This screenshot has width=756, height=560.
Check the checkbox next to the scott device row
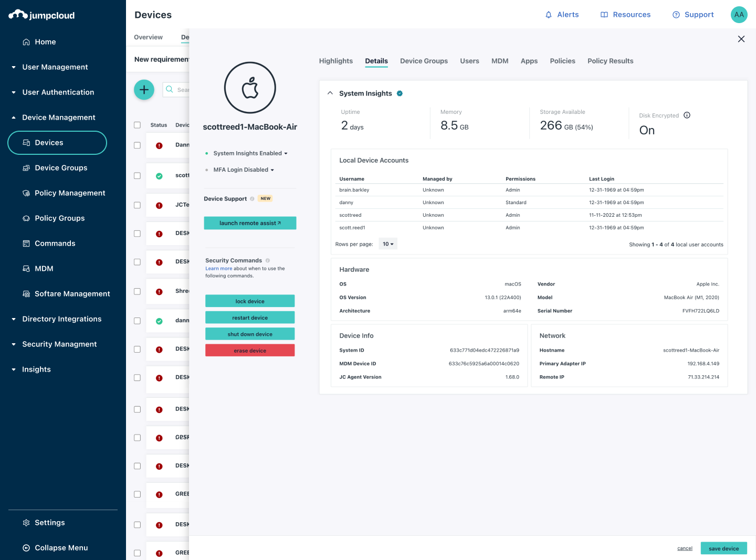pyautogui.click(x=137, y=176)
